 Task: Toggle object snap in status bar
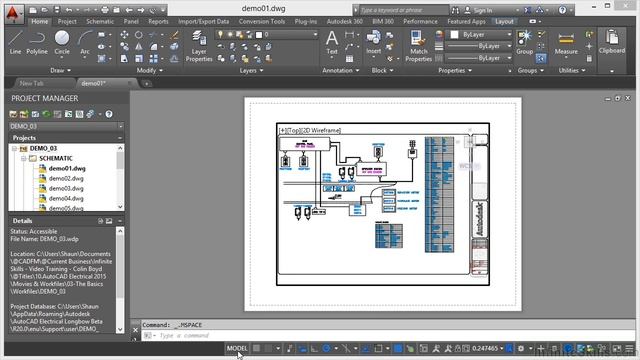(x=378, y=349)
